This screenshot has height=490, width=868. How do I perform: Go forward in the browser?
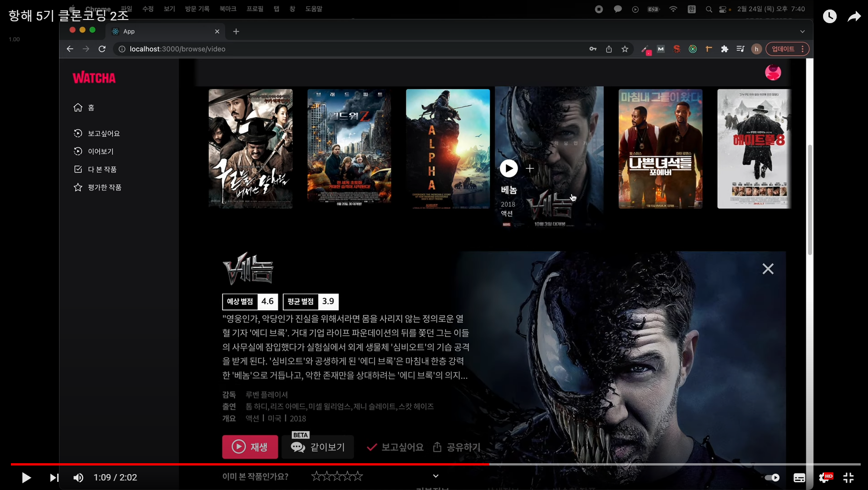pos(86,49)
